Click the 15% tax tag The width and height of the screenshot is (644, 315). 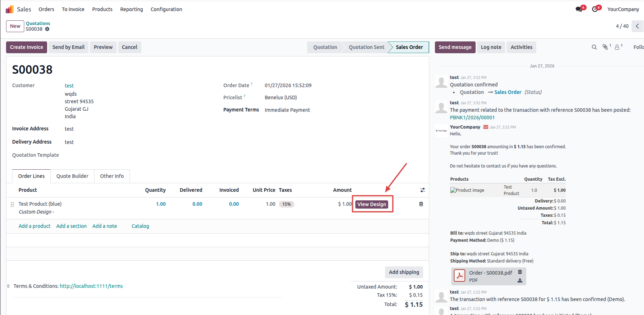point(286,204)
